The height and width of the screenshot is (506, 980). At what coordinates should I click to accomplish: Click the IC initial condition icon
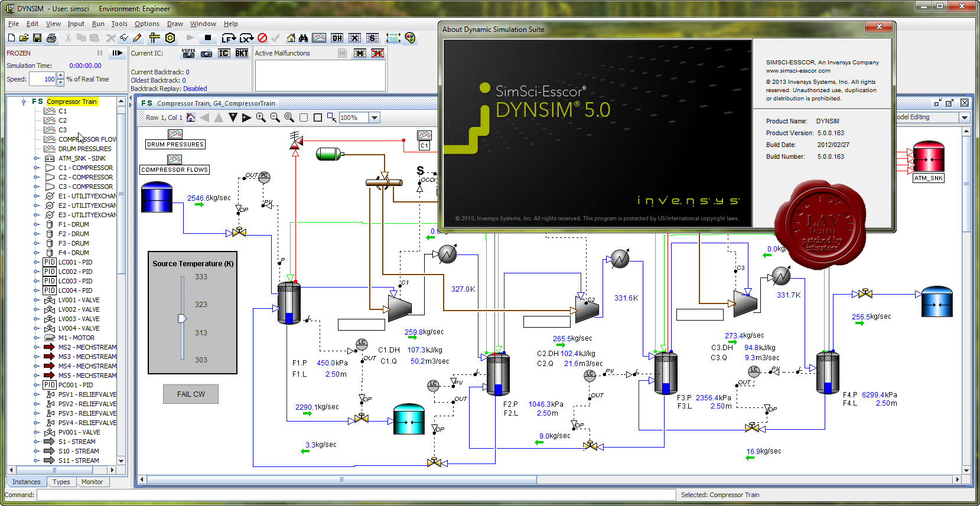pos(224,53)
